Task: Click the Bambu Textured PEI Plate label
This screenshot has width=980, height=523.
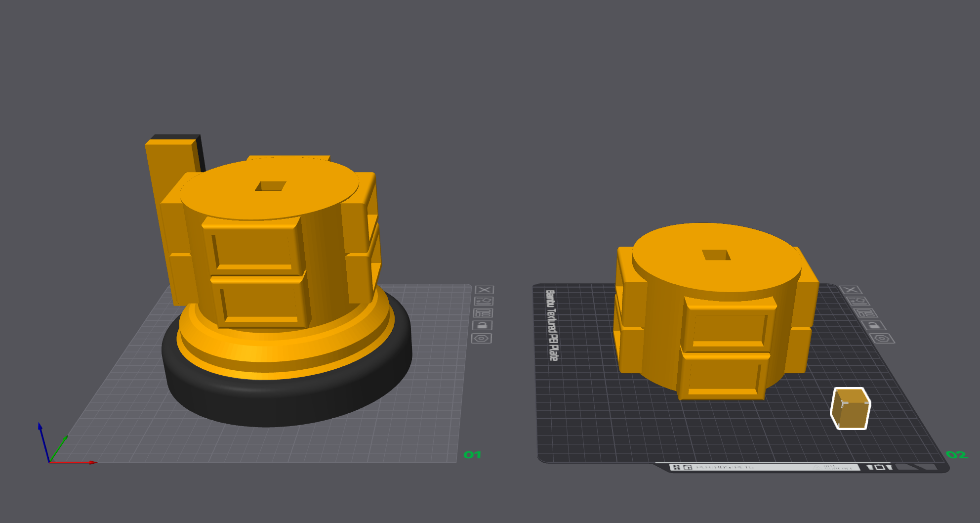Action: [x=552, y=325]
